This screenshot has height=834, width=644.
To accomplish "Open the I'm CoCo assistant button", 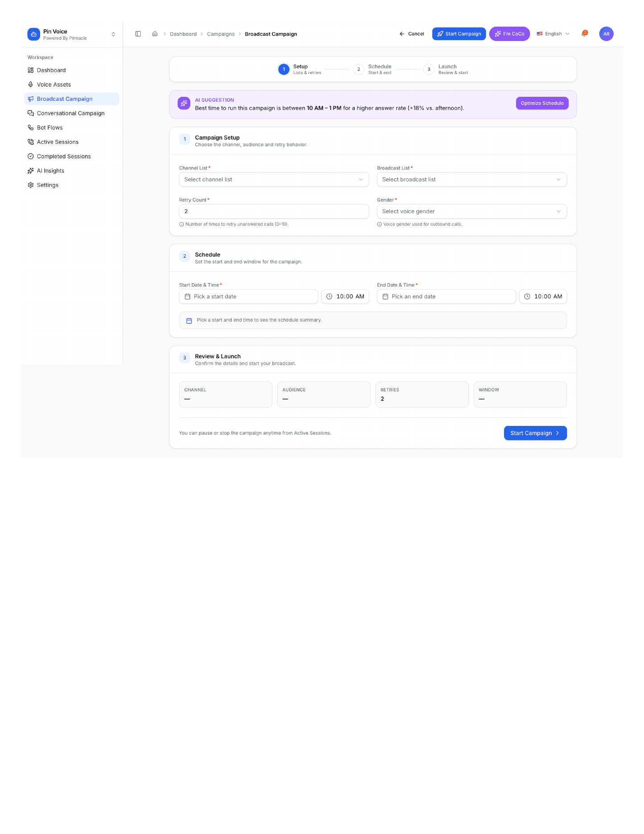I will coord(509,34).
